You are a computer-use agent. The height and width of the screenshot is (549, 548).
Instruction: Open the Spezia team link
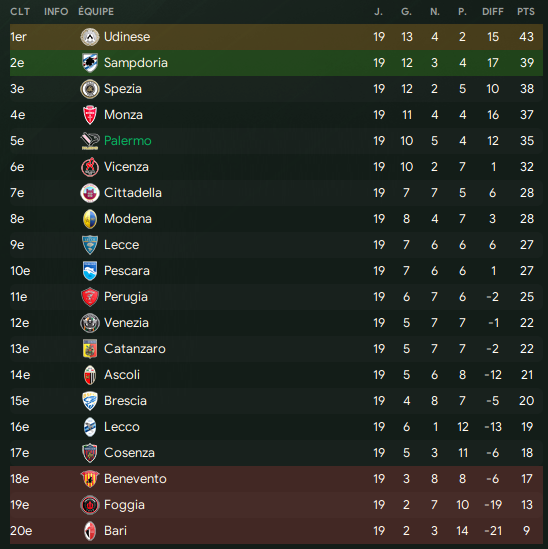click(123, 89)
